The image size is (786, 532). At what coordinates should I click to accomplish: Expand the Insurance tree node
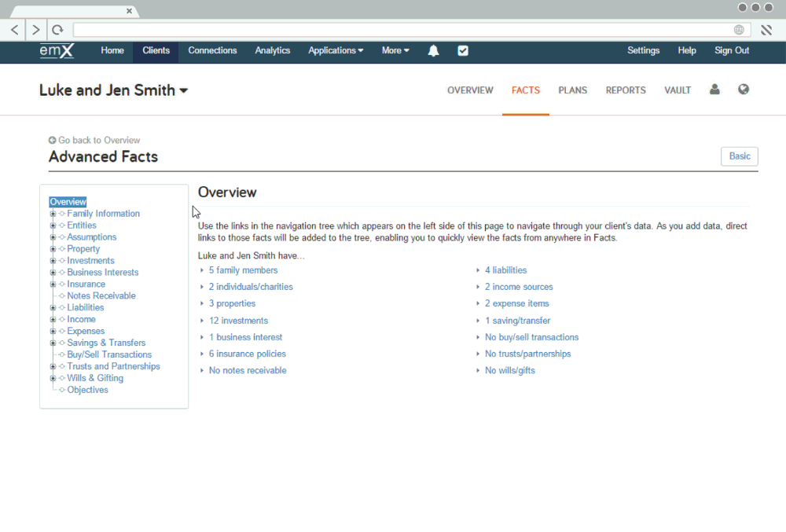[53, 284]
